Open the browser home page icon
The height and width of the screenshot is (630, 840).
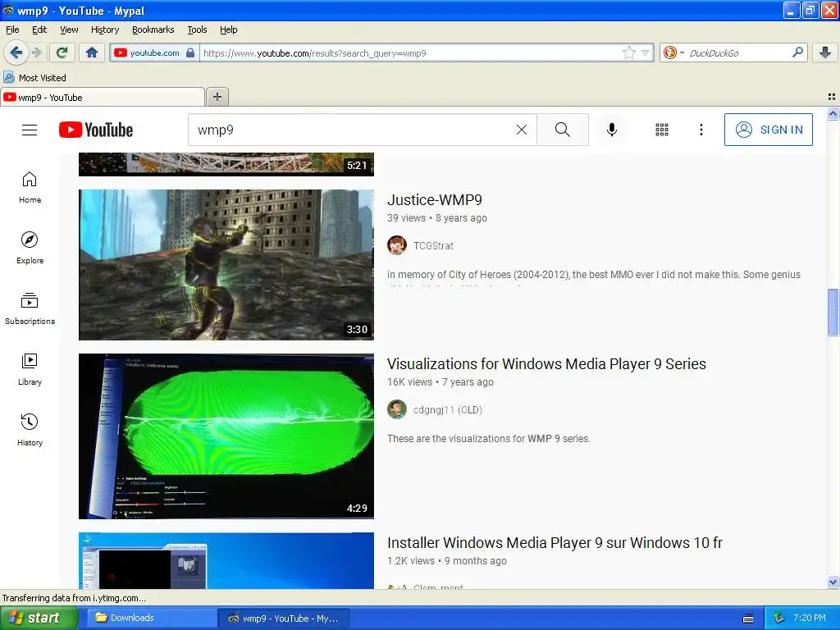[x=92, y=52]
